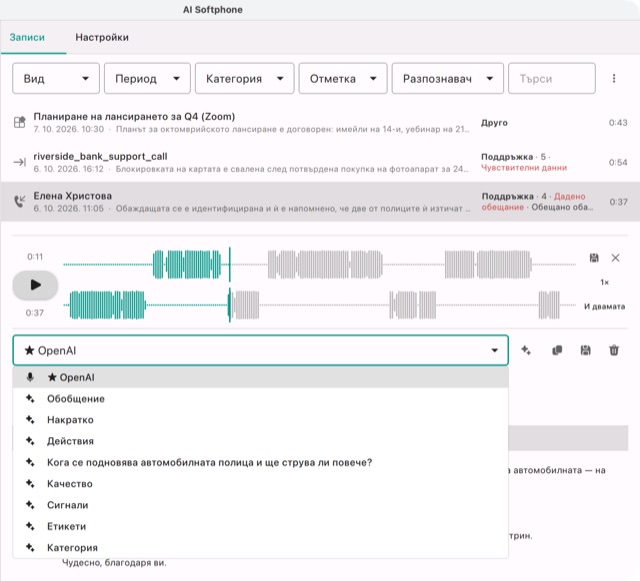Click the Дадено обещание red label
The image size is (640, 581).
coord(533,202)
